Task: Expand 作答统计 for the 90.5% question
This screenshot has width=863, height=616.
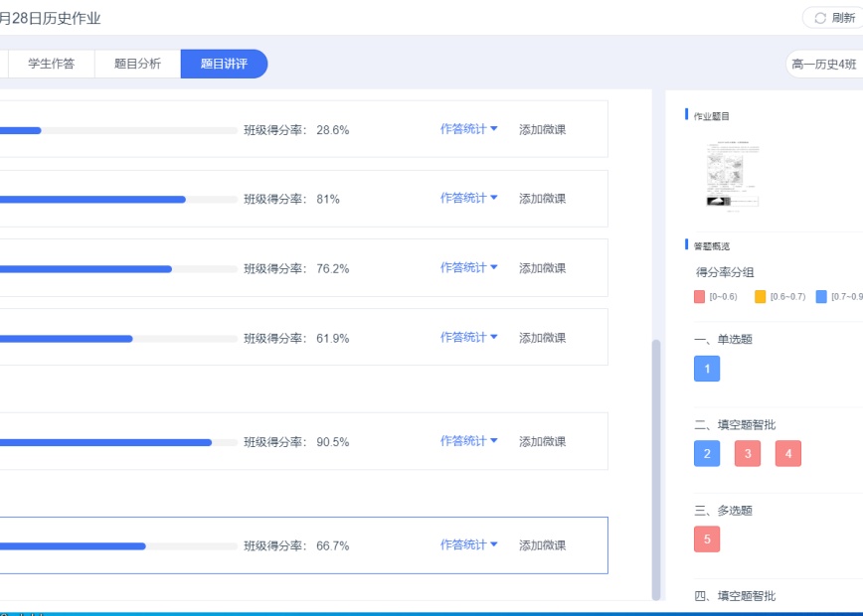Action: 468,442
